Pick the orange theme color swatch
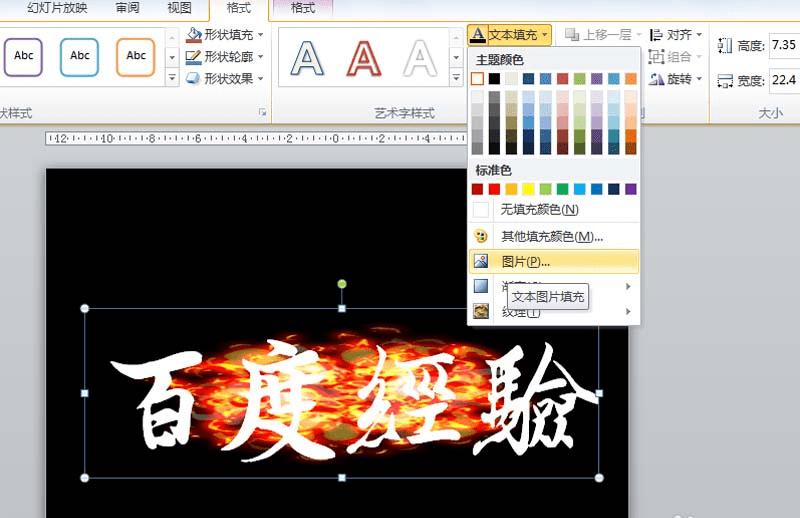The height and width of the screenshot is (518, 800). pyautogui.click(x=631, y=79)
